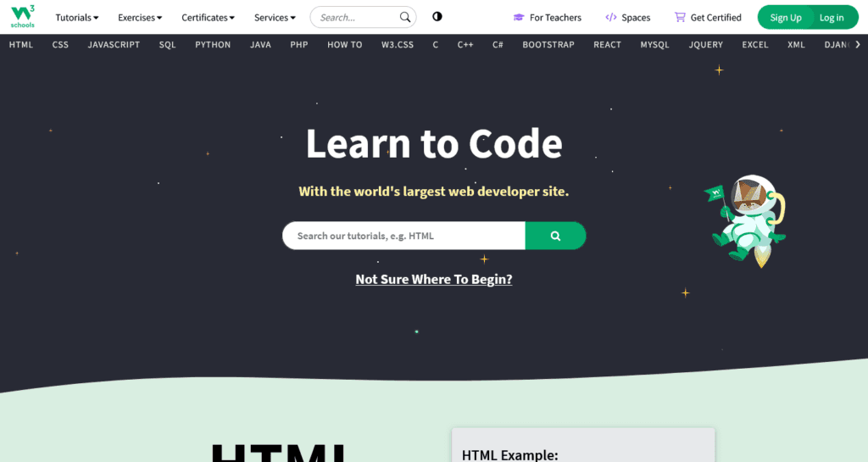868x462 pixels.
Task: Click the magnifier icon in top search bar
Action: click(x=405, y=17)
